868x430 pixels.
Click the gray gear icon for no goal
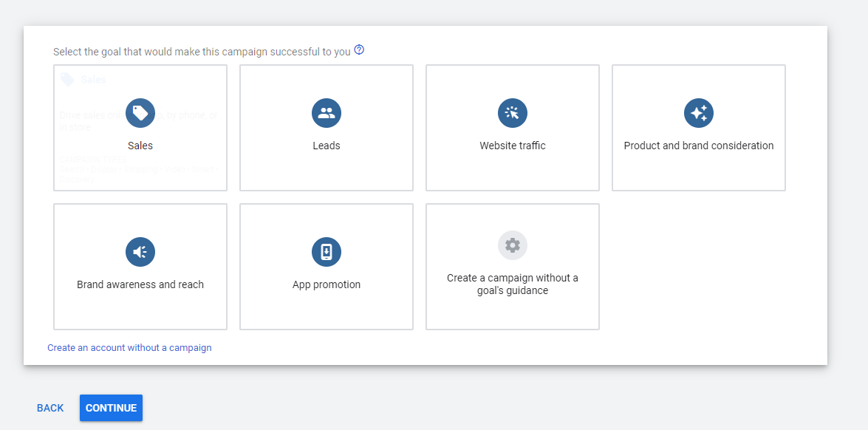512,245
